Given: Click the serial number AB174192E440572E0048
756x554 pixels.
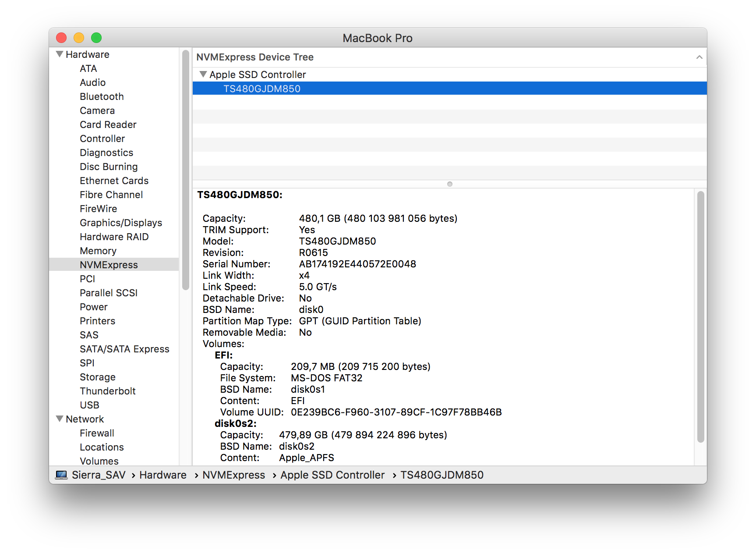Looking at the screenshot, I should pyautogui.click(x=357, y=264).
